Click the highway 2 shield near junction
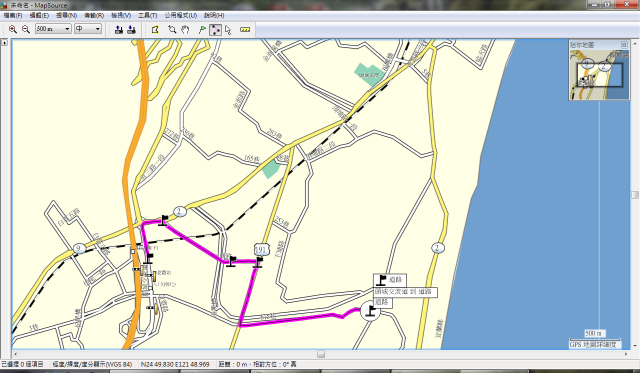Image resolution: width=640 pixels, height=373 pixels. 180,211
